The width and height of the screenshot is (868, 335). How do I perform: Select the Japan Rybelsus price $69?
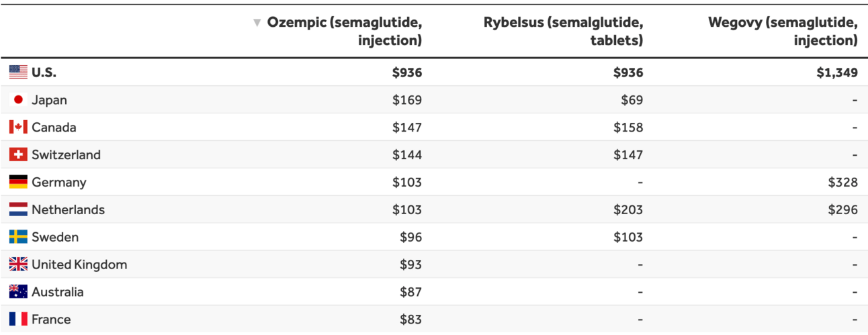[632, 100]
